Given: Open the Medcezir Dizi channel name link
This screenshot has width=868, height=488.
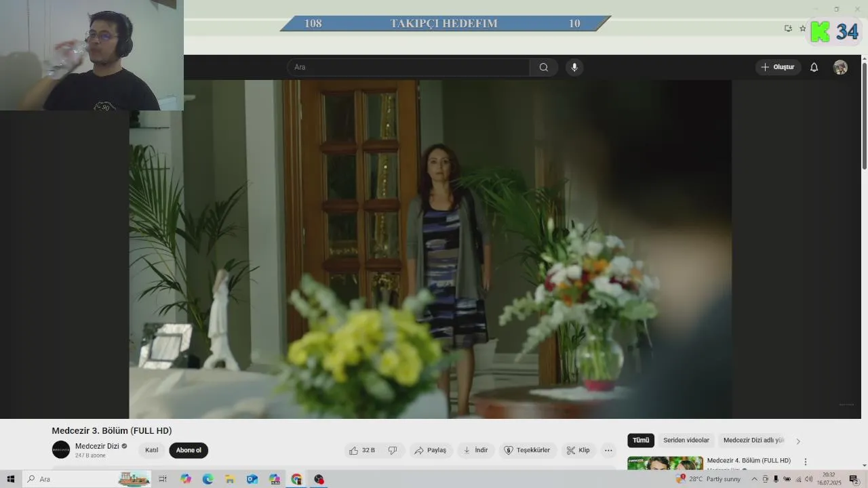Looking at the screenshot, I should 97,446.
